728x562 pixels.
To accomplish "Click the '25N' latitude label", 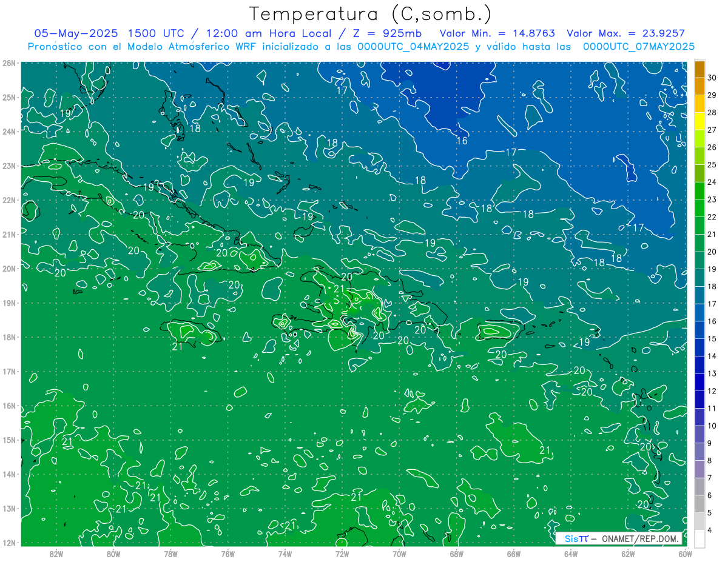I will pos(9,97).
